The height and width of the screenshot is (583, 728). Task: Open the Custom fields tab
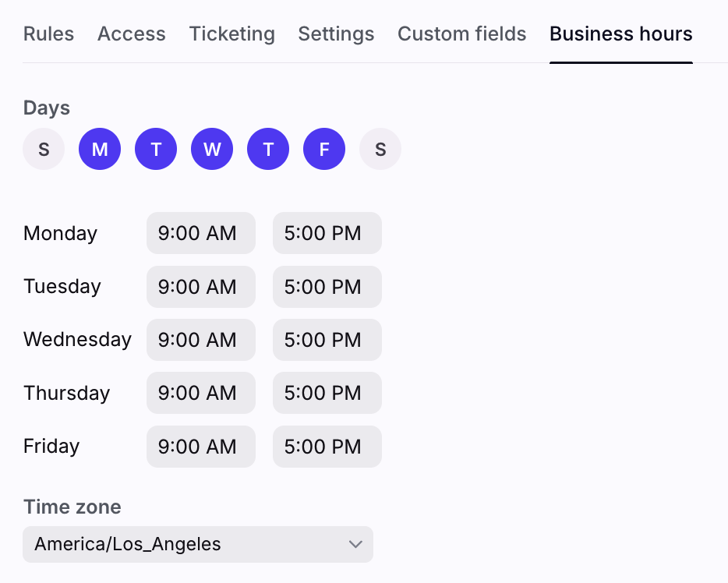click(x=462, y=34)
